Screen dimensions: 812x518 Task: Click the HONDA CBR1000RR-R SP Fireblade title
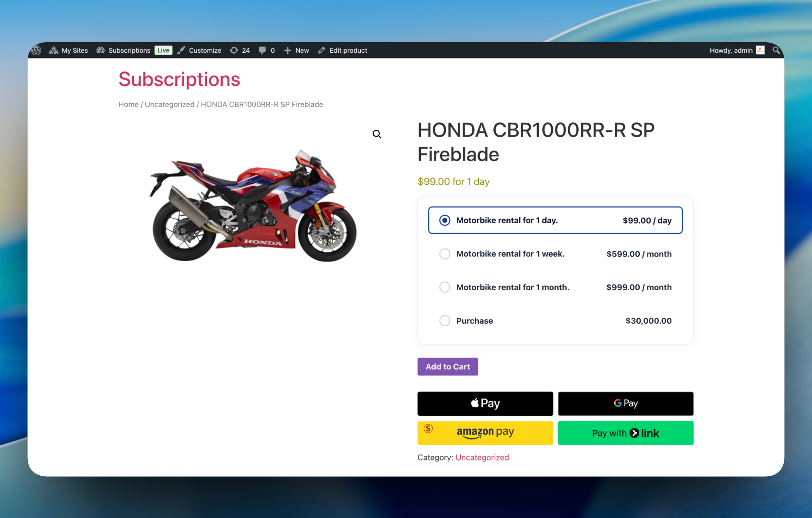[536, 142]
